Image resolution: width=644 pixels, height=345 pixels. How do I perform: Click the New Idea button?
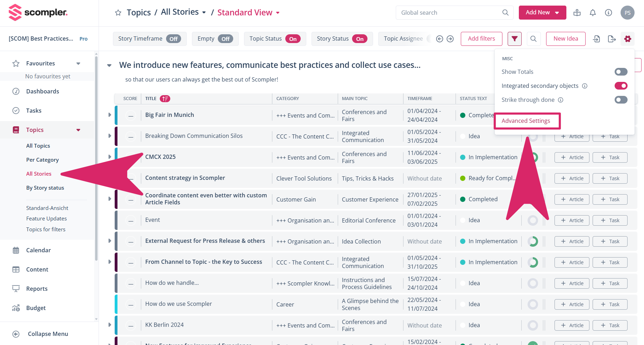(x=565, y=39)
